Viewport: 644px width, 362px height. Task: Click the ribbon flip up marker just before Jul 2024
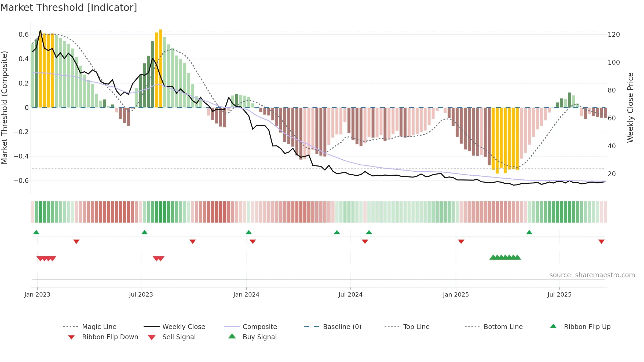click(337, 232)
